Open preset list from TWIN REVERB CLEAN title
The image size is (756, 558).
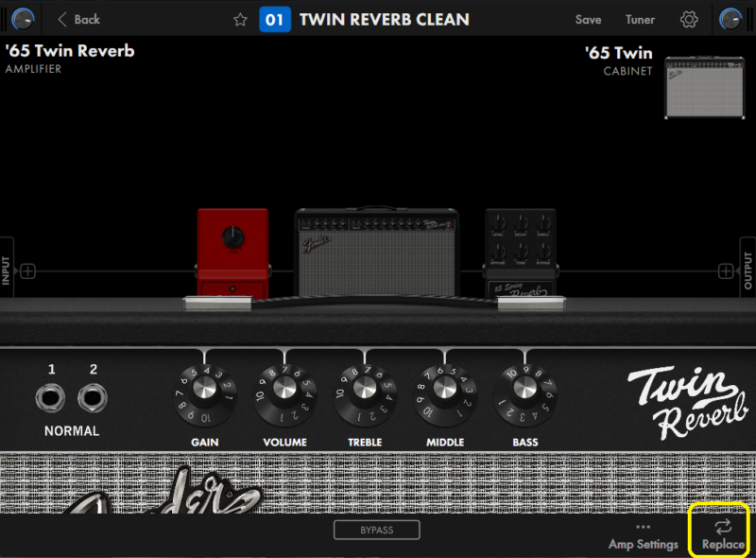384,20
